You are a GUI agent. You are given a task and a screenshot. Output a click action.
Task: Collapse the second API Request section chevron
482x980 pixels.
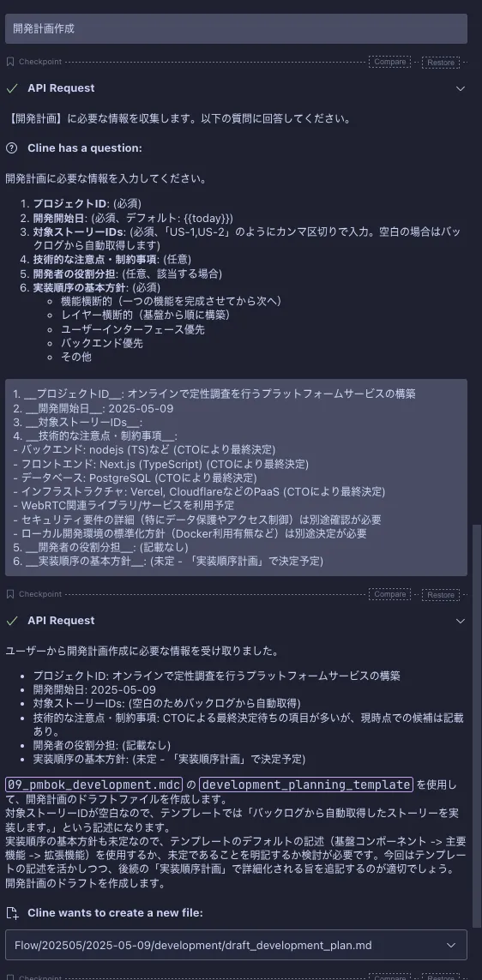point(461,621)
